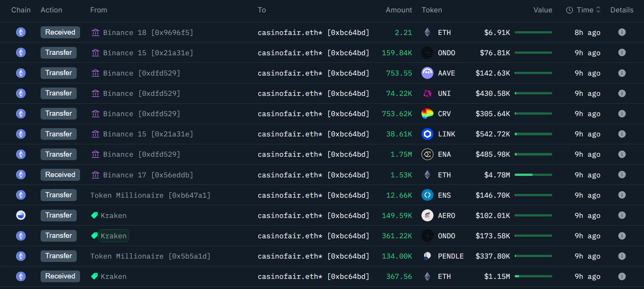The width and height of the screenshot is (644, 289).
Task: Click the Ethereum chain icon on the first row
Action: [21, 32]
